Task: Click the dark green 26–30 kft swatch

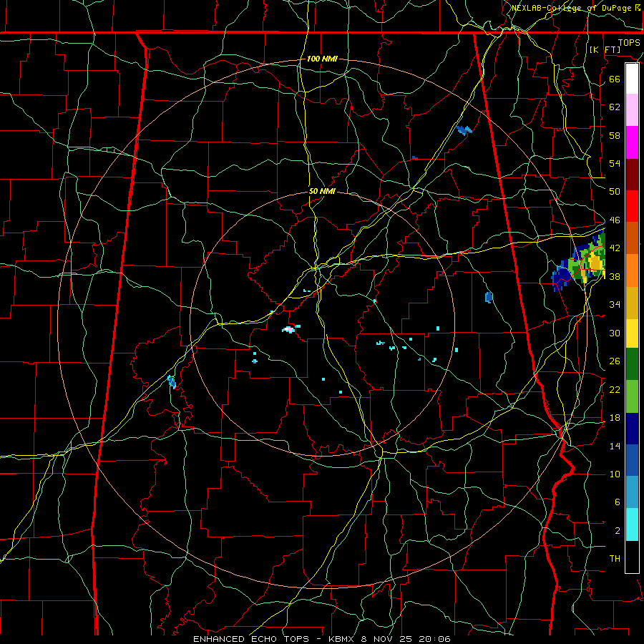Action: click(632, 364)
